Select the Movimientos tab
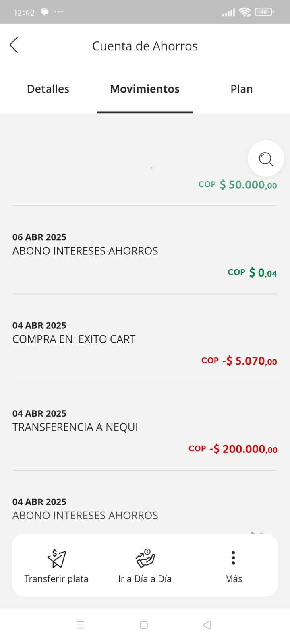 click(145, 89)
